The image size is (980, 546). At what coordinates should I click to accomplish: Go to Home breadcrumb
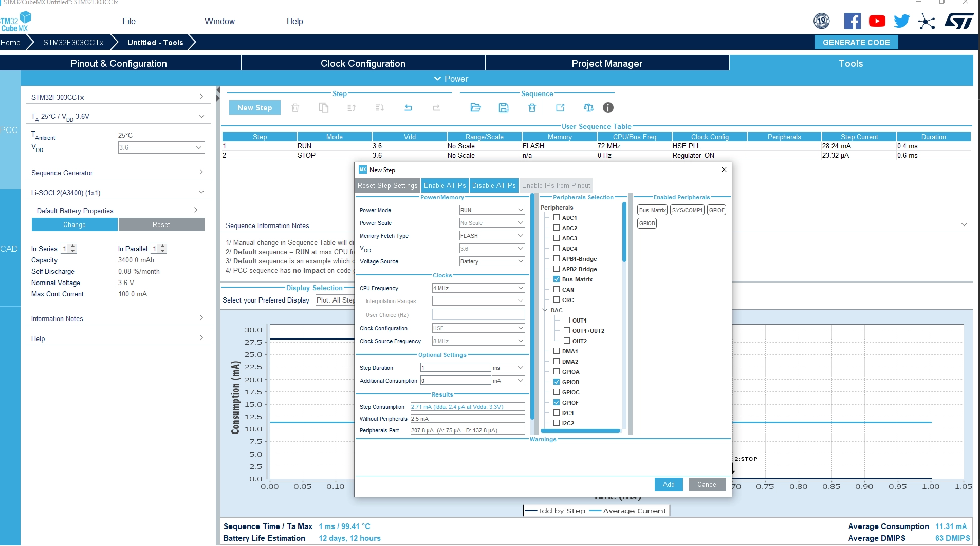[11, 43]
